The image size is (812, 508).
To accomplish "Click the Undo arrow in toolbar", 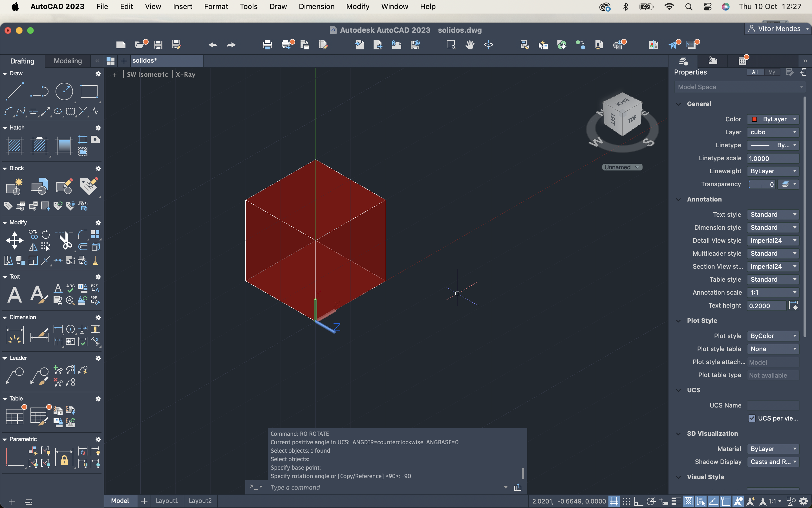I will click(213, 45).
